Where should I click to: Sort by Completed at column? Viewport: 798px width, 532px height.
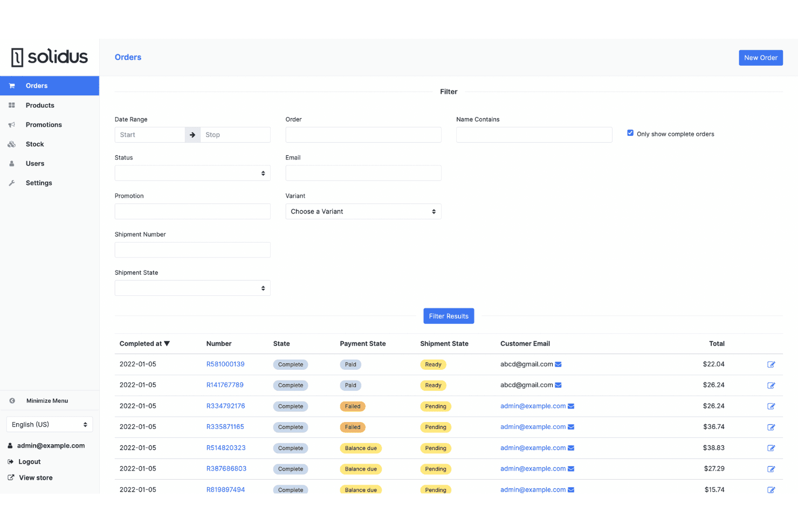(145, 343)
